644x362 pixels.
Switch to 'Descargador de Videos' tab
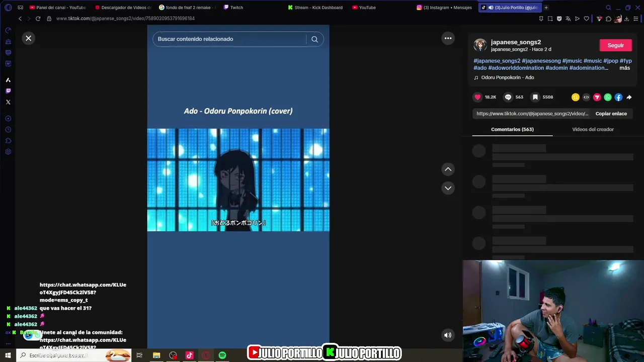pos(123,8)
